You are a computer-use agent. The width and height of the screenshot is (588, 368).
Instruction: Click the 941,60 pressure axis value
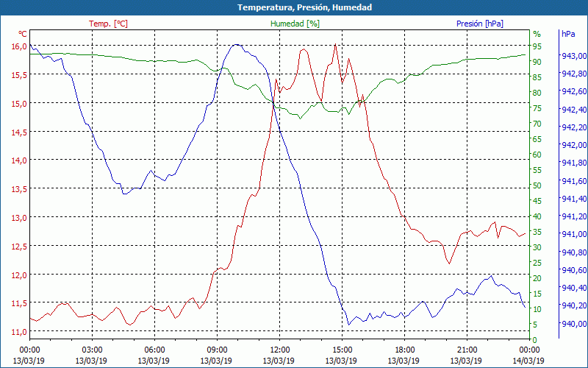[x=574, y=180]
